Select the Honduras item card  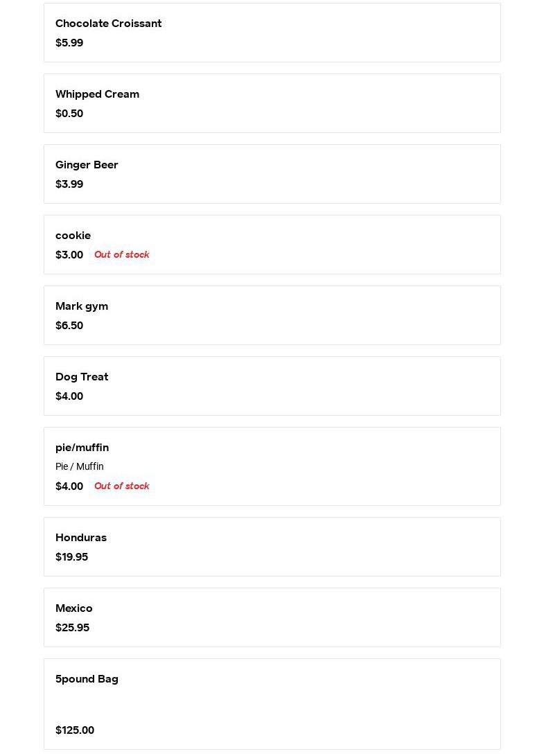(x=272, y=547)
